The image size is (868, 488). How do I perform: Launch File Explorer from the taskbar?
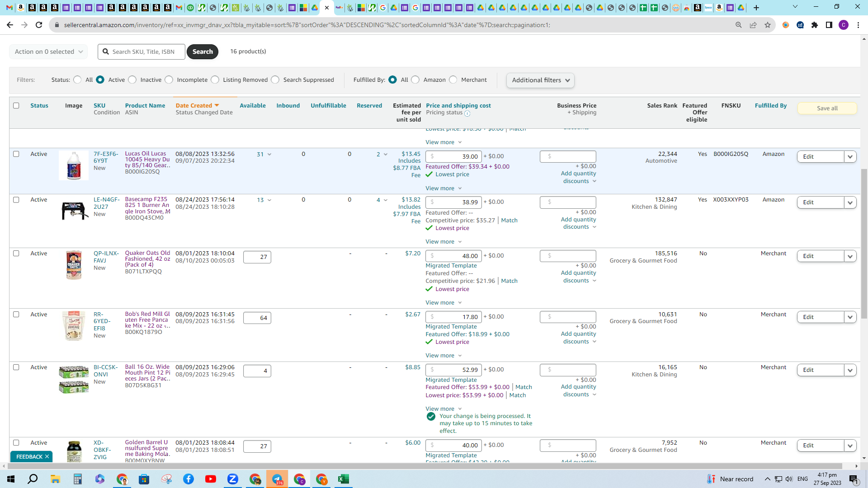click(x=55, y=479)
